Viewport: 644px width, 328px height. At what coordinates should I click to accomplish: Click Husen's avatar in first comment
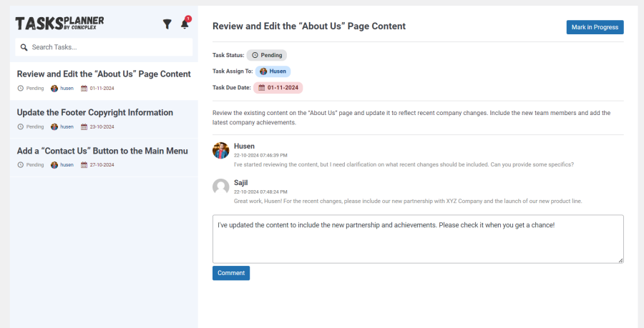[220, 151]
